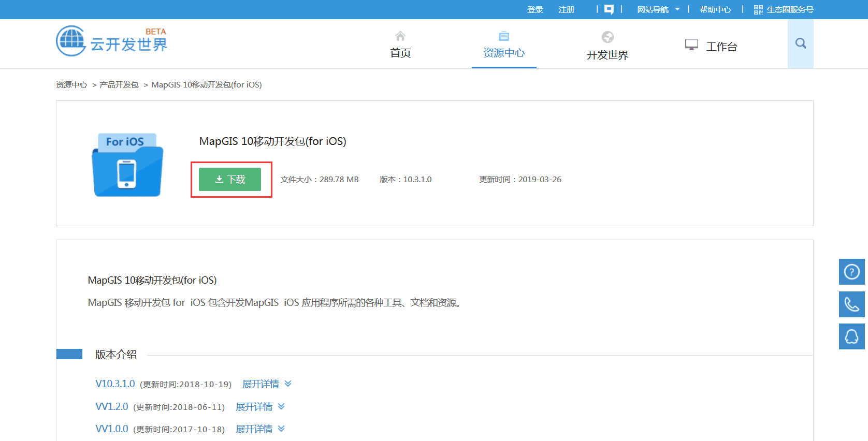
Task: Click the For iOS folder thumbnail
Action: 127,165
